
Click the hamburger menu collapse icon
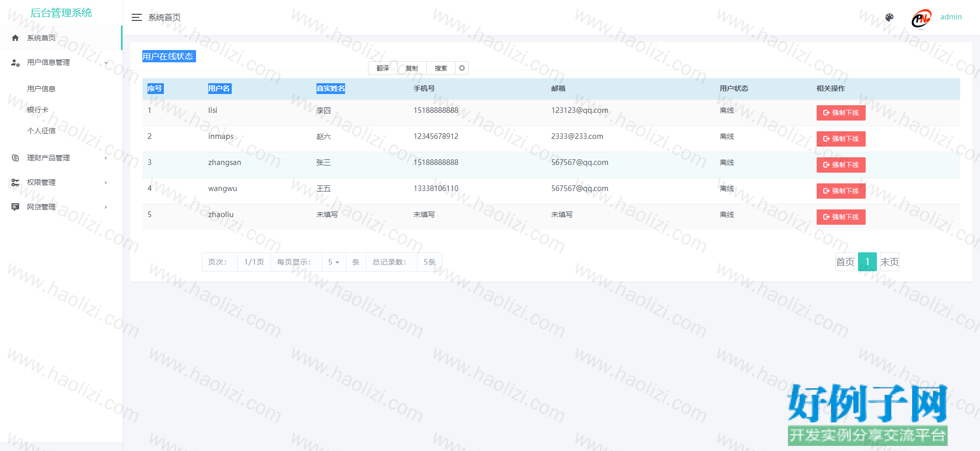(136, 17)
